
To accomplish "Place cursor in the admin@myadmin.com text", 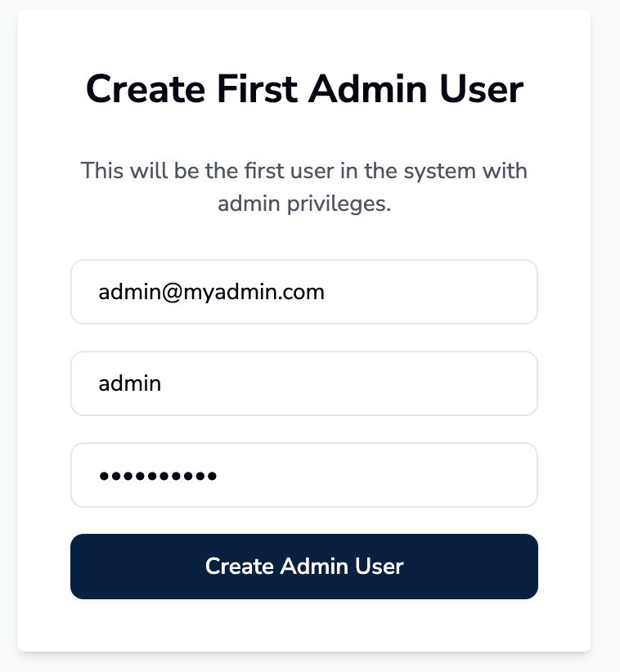I will pos(211,292).
